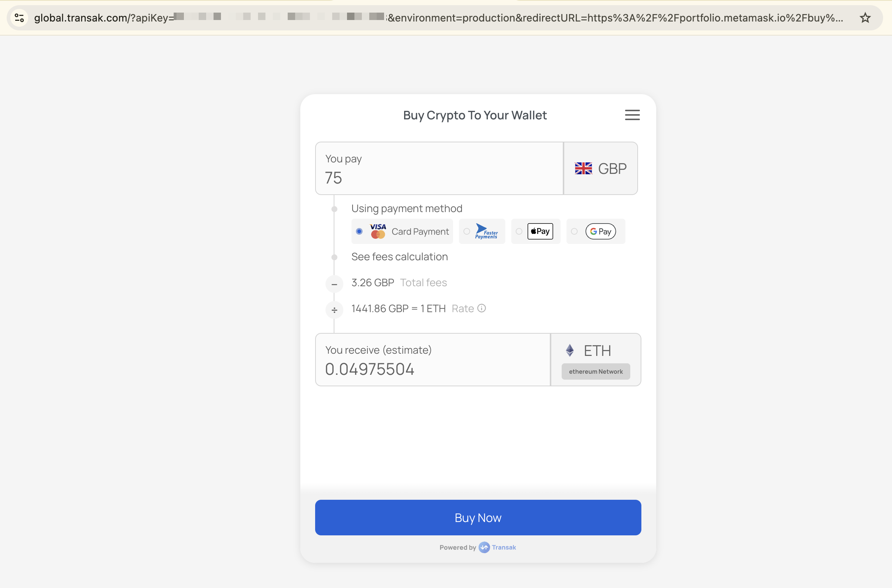Screen dimensions: 892x588
Task: Open the hamburger menu icon
Action: coord(632,115)
